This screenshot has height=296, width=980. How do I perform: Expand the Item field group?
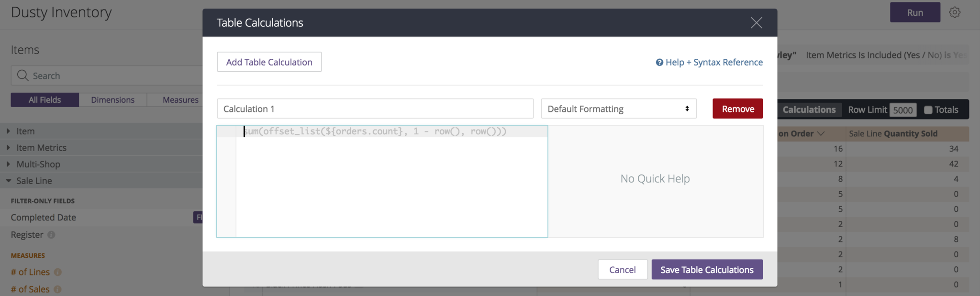click(8, 131)
